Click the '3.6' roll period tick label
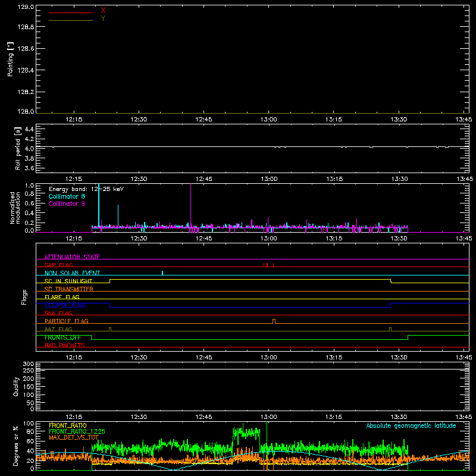 coord(29,168)
